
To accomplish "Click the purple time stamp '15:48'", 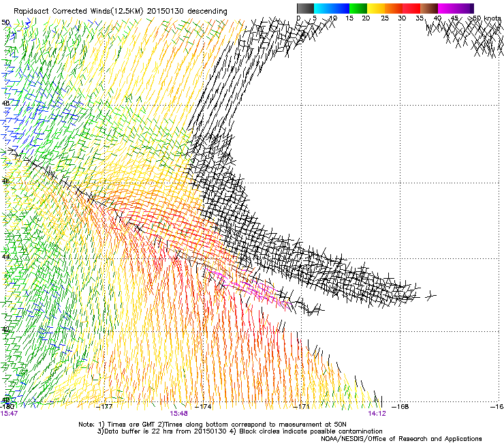I will coord(178,414).
